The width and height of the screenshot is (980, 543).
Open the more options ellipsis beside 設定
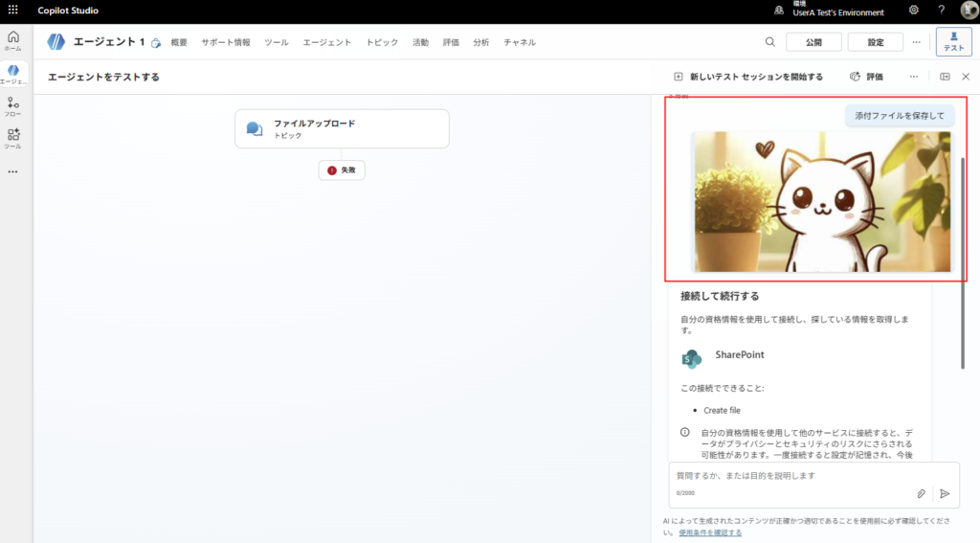point(916,42)
